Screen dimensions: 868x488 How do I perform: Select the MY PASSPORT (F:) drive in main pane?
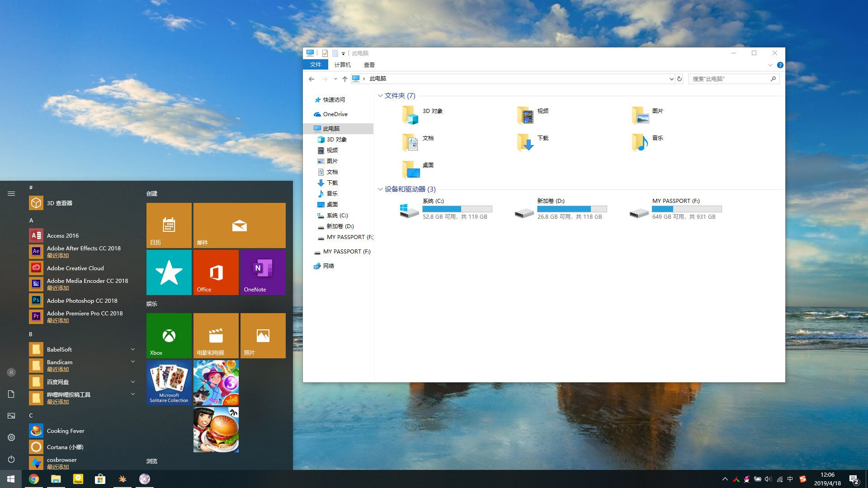[676, 209]
